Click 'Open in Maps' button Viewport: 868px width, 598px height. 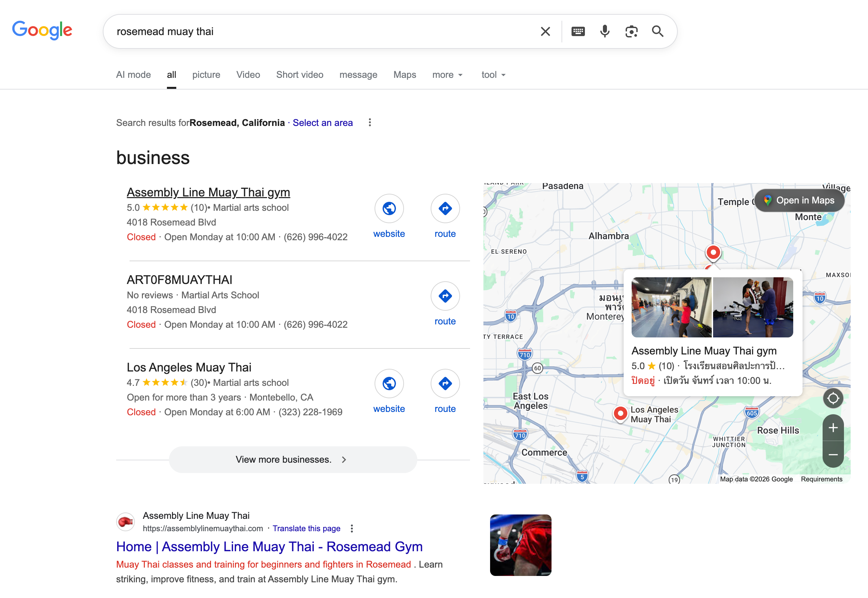pos(799,200)
